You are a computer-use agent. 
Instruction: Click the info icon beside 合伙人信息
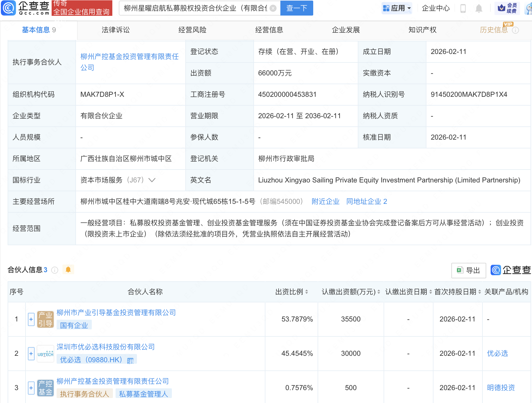click(x=55, y=270)
